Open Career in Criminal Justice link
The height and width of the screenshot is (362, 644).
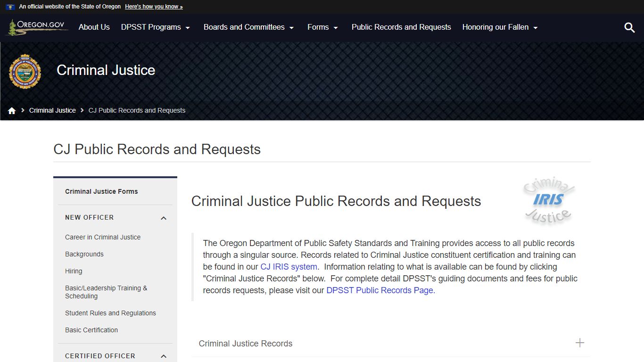103,237
